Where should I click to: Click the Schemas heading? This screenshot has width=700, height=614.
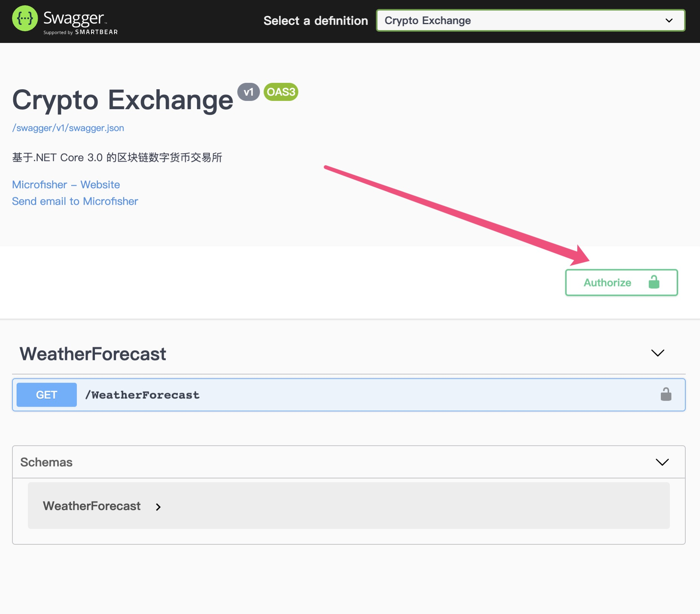click(46, 462)
